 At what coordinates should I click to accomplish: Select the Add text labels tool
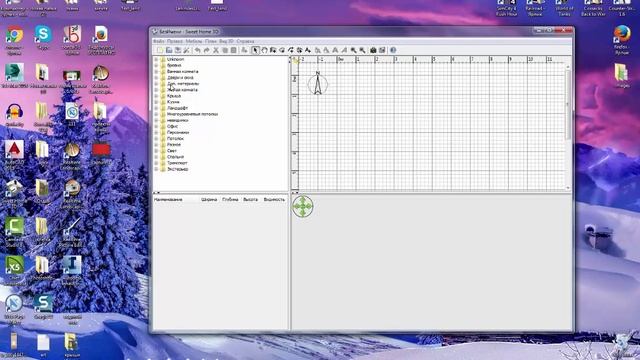307,50
